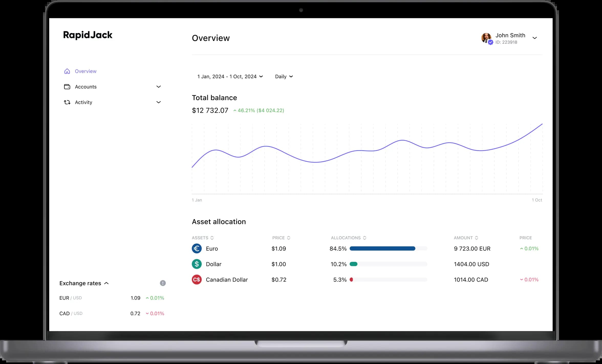
Task: Open the Daily interval dropdown
Action: [284, 77]
